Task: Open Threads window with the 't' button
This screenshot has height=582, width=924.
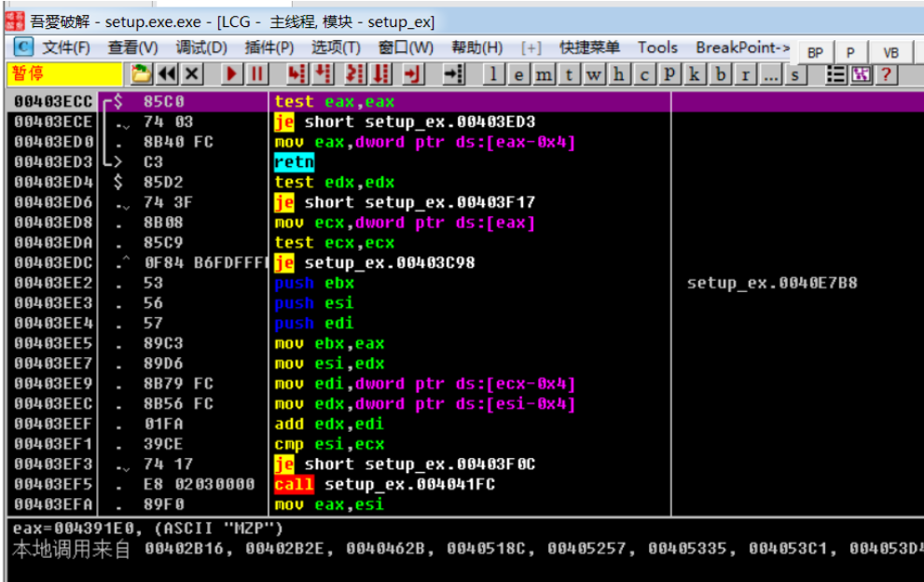Action: [x=569, y=75]
